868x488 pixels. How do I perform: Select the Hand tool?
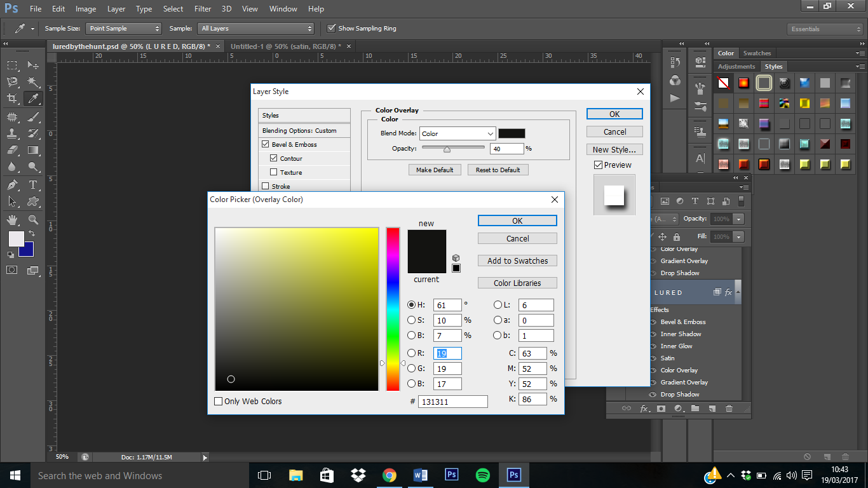click(12, 220)
